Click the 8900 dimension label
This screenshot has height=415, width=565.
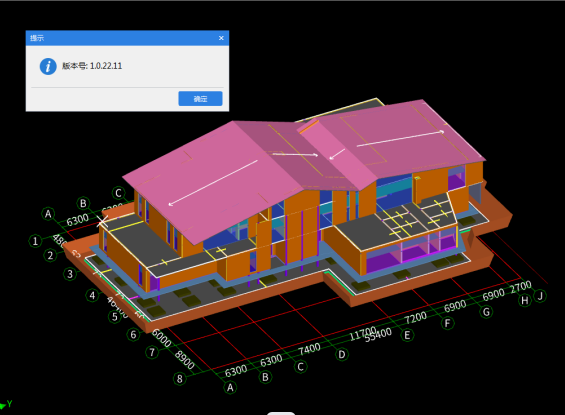click(x=184, y=360)
